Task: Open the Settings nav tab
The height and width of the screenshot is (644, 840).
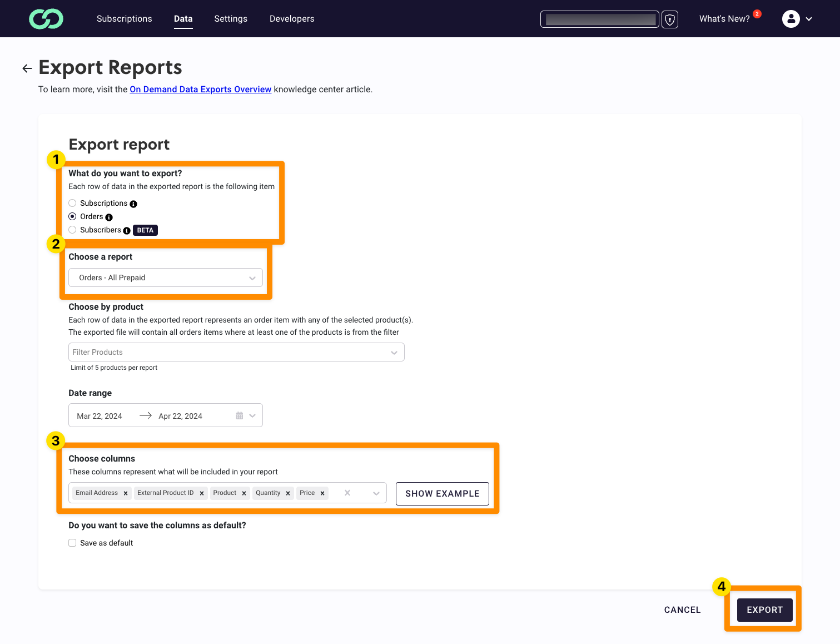Action: 231,19
